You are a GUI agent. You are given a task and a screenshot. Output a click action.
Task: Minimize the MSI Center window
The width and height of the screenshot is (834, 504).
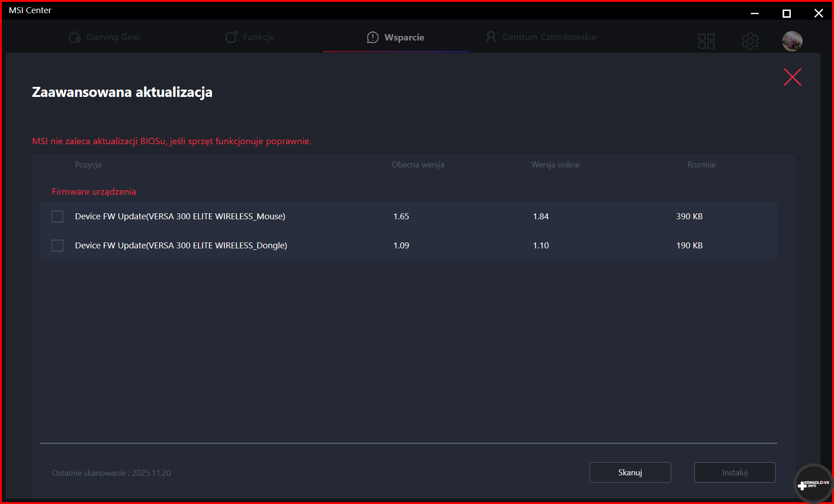[754, 14]
